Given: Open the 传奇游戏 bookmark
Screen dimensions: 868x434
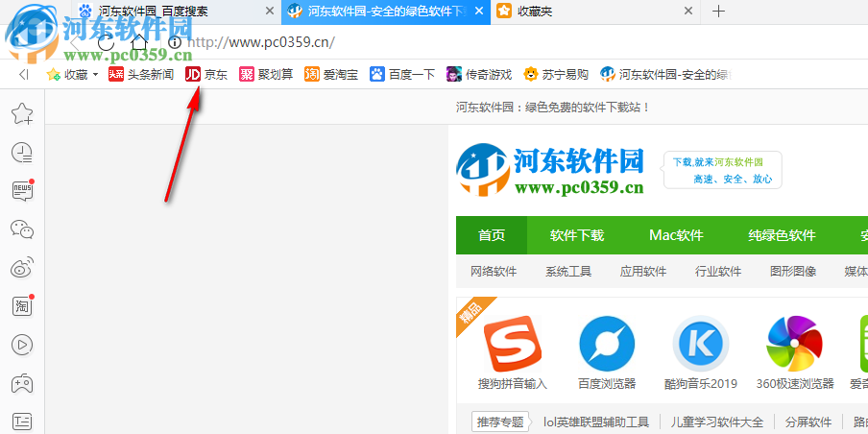Looking at the screenshot, I should [x=479, y=74].
